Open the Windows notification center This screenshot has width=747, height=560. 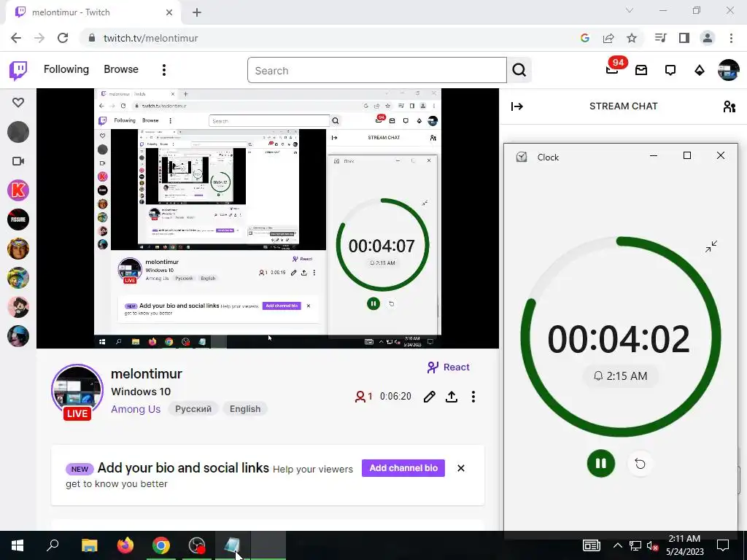tap(723, 545)
